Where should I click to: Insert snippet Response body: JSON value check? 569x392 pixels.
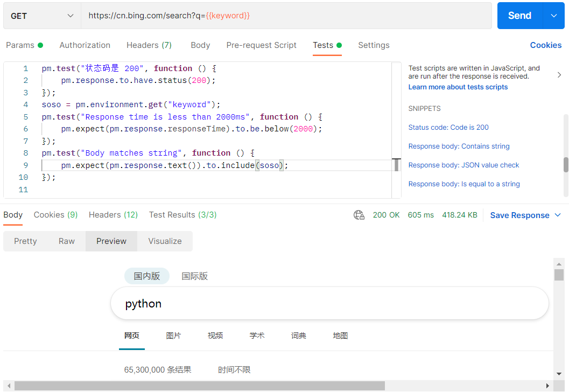click(464, 165)
